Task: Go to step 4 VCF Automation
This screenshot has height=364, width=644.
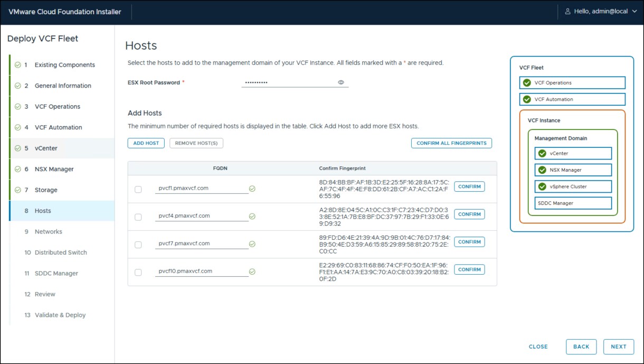Action: [62, 127]
